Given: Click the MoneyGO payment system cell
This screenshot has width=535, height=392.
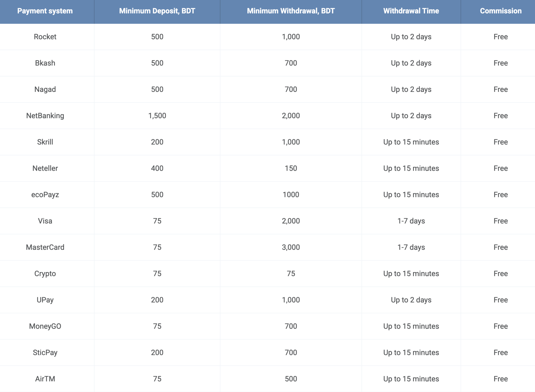Looking at the screenshot, I should [45, 326].
